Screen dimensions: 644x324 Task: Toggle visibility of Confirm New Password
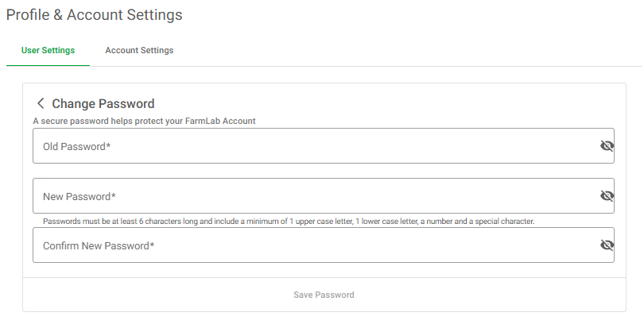click(x=607, y=245)
